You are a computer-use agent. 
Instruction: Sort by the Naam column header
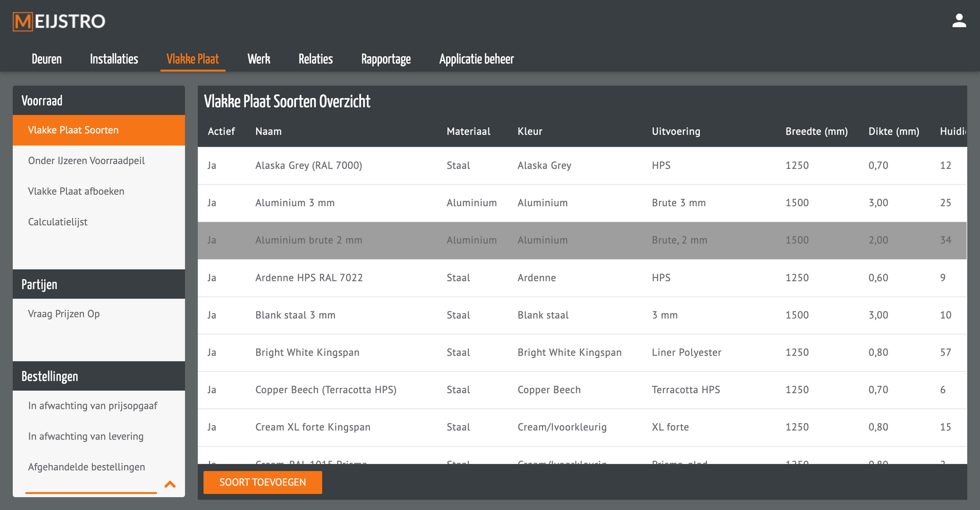point(268,131)
